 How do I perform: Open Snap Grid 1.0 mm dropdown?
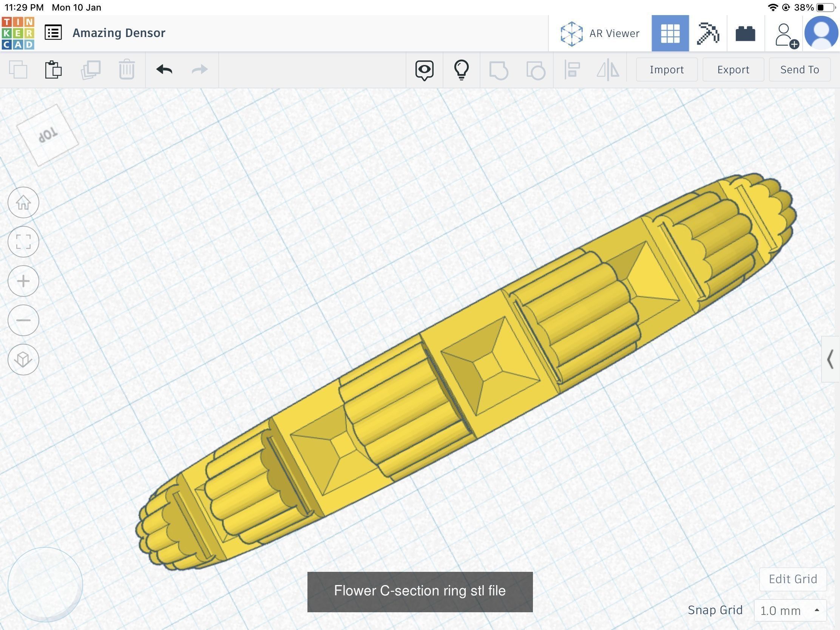(x=789, y=610)
